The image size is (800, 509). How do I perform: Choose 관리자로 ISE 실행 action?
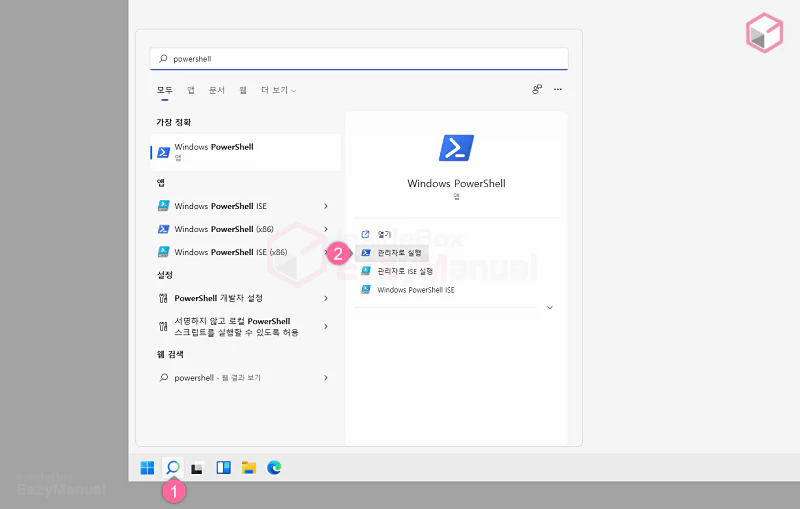pos(405,271)
